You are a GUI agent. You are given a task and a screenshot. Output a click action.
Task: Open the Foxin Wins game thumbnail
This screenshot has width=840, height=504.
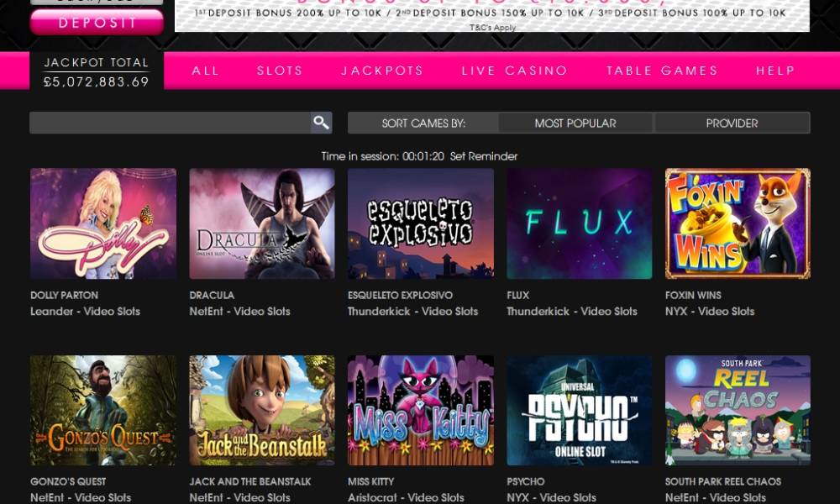[x=738, y=224]
